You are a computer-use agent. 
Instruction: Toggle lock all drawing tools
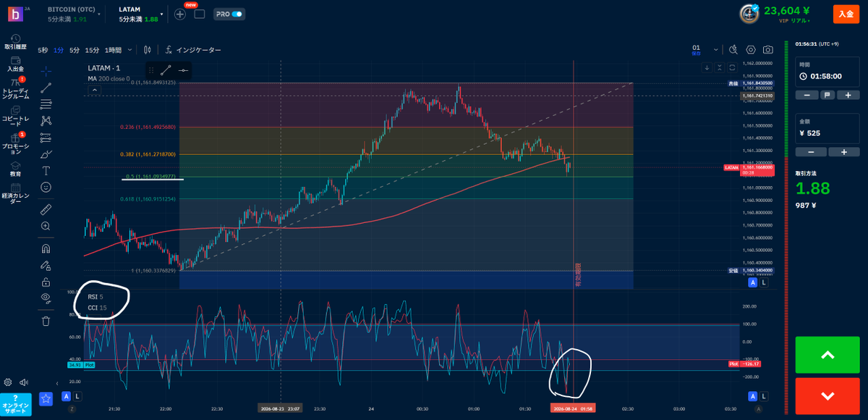46,282
